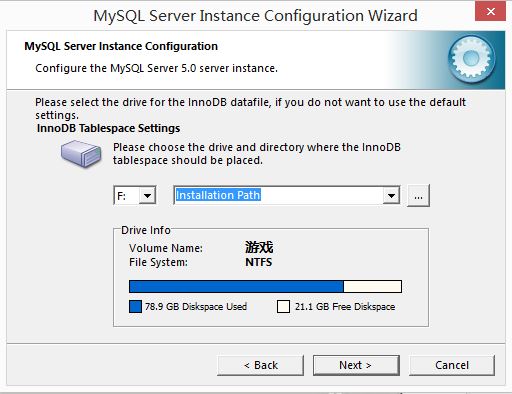Click the Installation Path text field
The width and height of the screenshot is (512, 394).
(278, 195)
